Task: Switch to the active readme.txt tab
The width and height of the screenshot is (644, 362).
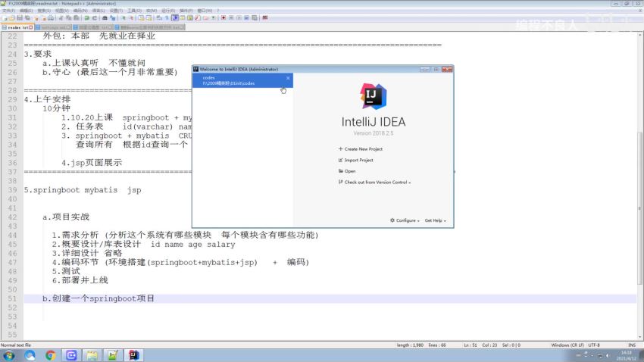Action: [x=17, y=27]
